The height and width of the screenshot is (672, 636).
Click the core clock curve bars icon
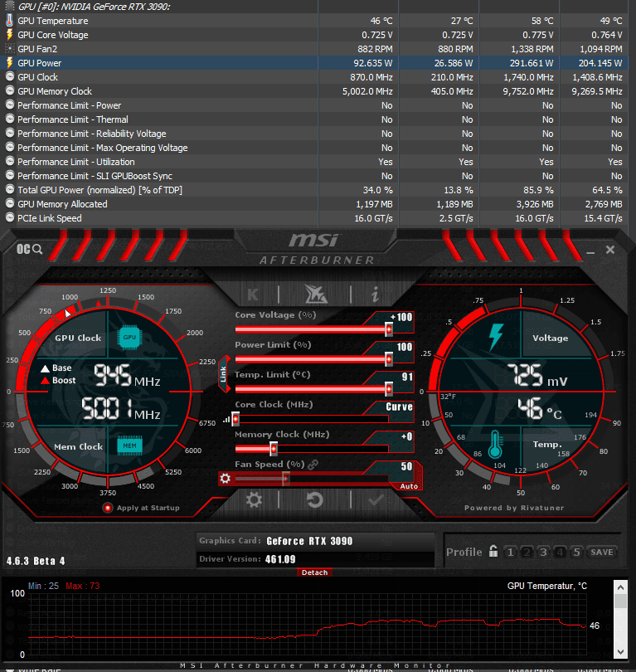pyautogui.click(x=226, y=420)
